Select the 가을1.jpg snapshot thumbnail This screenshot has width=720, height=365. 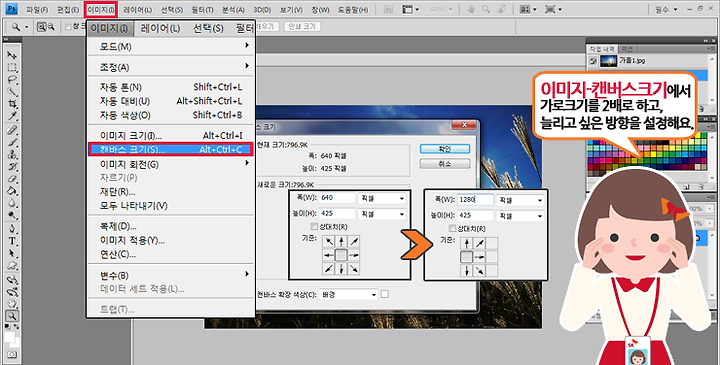coord(608,61)
